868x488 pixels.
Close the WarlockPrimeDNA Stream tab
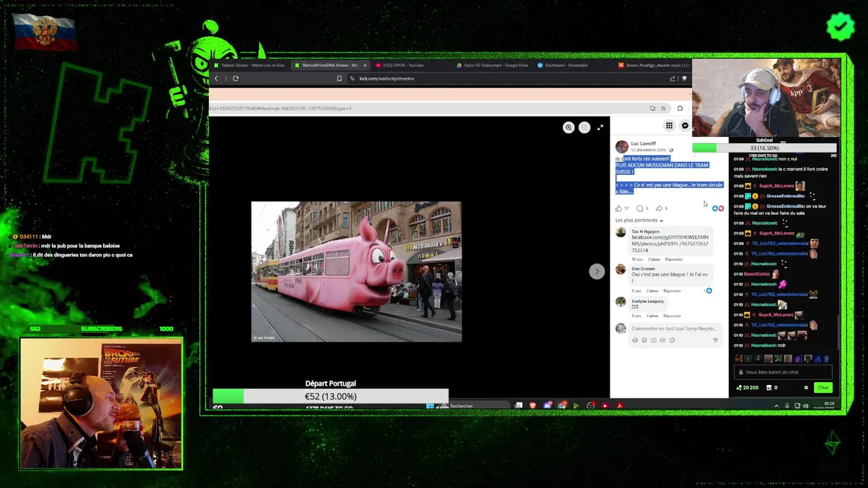tap(366, 66)
